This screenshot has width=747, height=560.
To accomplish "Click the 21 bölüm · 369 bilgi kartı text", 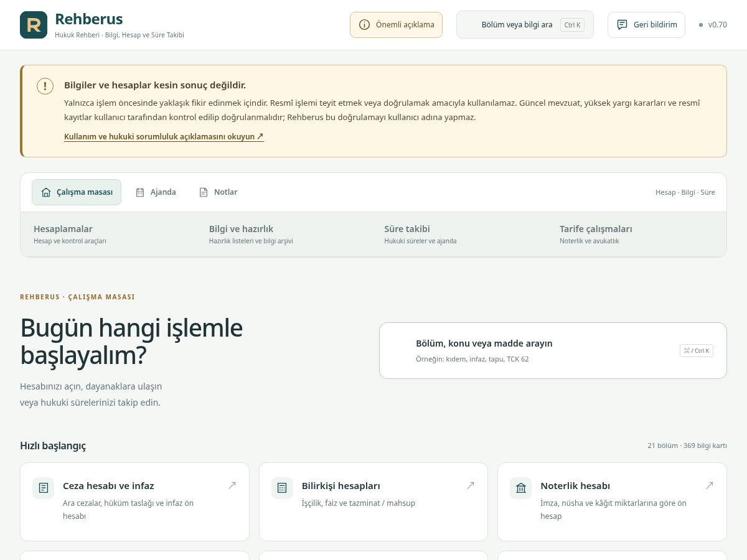I will point(687,446).
